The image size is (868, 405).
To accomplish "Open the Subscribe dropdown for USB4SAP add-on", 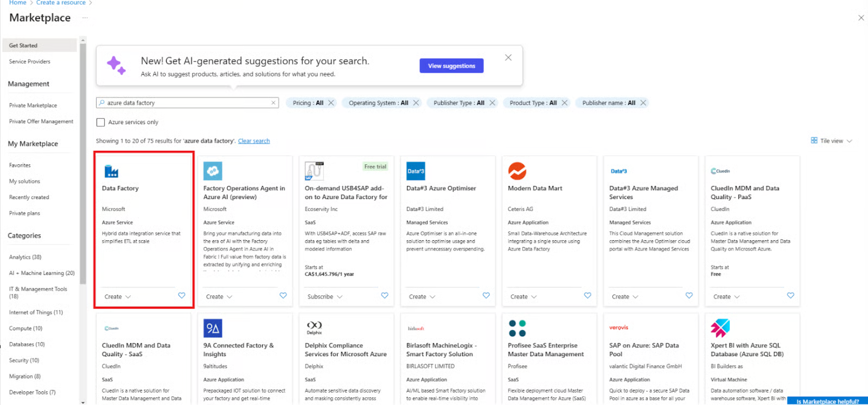I will click(x=324, y=297).
